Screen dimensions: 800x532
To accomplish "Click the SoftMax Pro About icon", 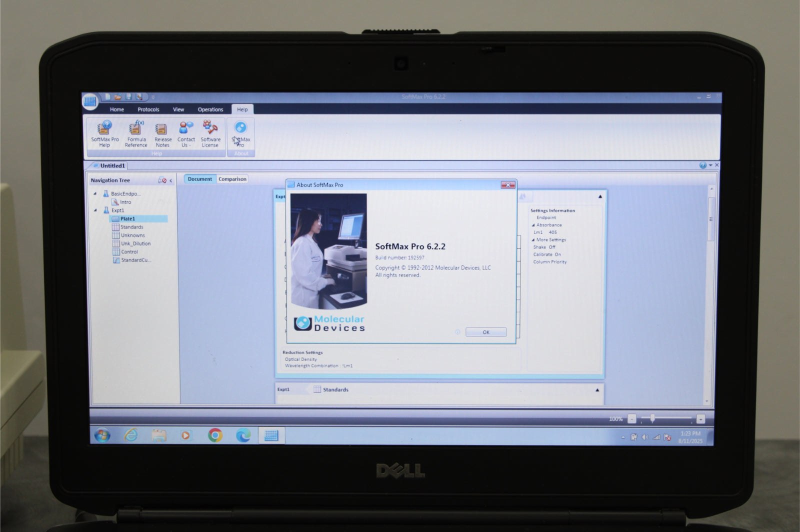I will [x=241, y=134].
